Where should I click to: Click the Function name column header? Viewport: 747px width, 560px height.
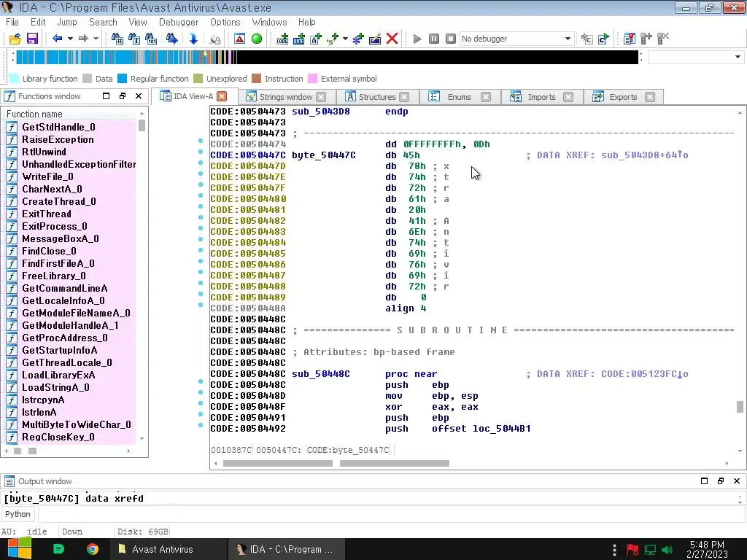(x=71, y=114)
